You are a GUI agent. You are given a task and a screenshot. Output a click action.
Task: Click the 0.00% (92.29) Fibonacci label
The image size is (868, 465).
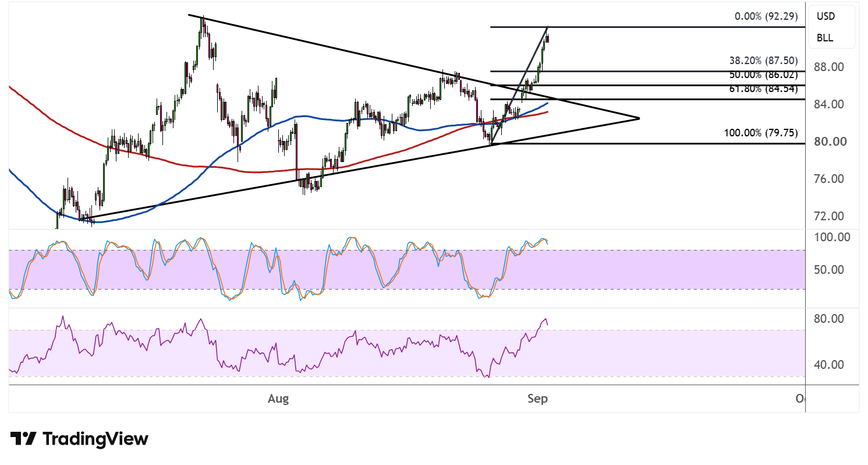tap(765, 16)
